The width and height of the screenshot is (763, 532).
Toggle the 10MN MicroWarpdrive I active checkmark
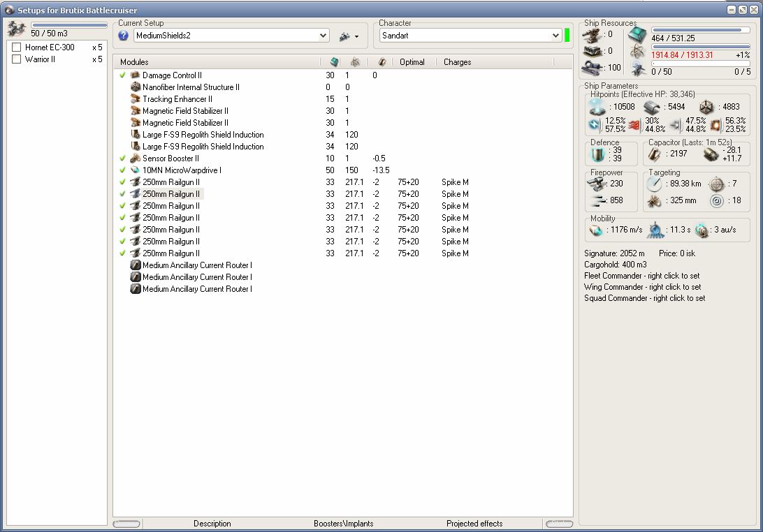pos(123,170)
